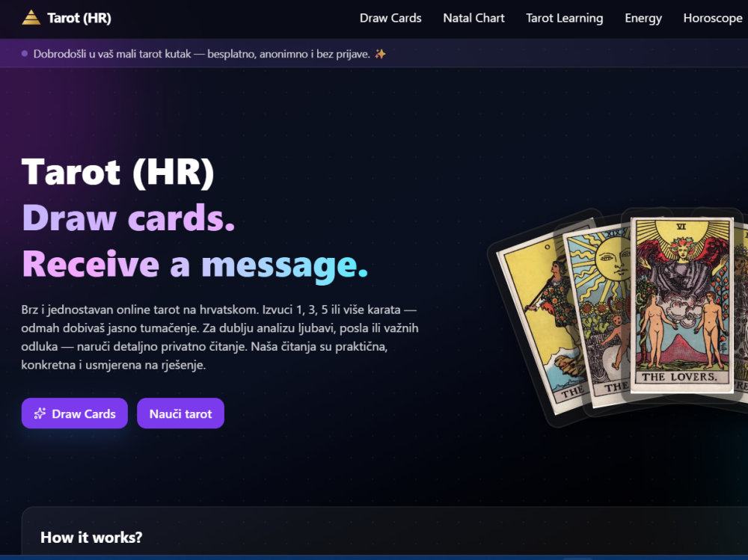This screenshot has height=560, width=748.
Task: Open the Energy navigation item
Action: [x=643, y=18]
